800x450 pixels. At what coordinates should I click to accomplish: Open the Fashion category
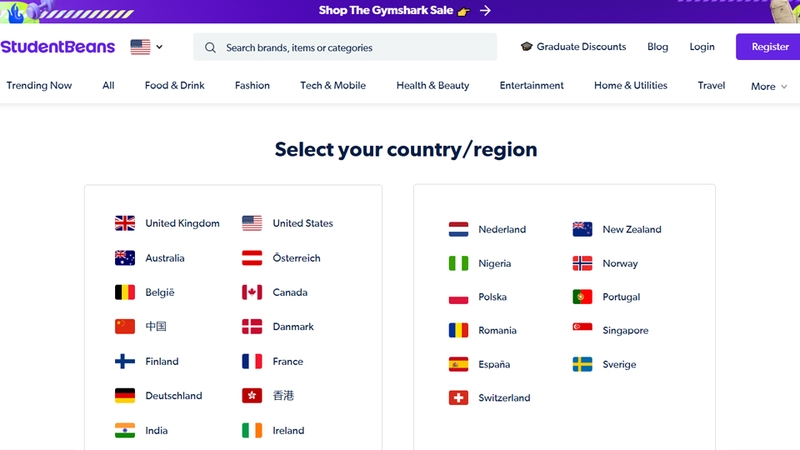point(252,85)
